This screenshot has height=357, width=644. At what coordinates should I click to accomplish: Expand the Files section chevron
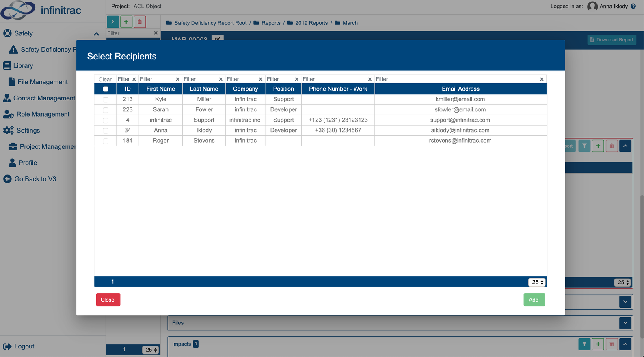(x=625, y=323)
